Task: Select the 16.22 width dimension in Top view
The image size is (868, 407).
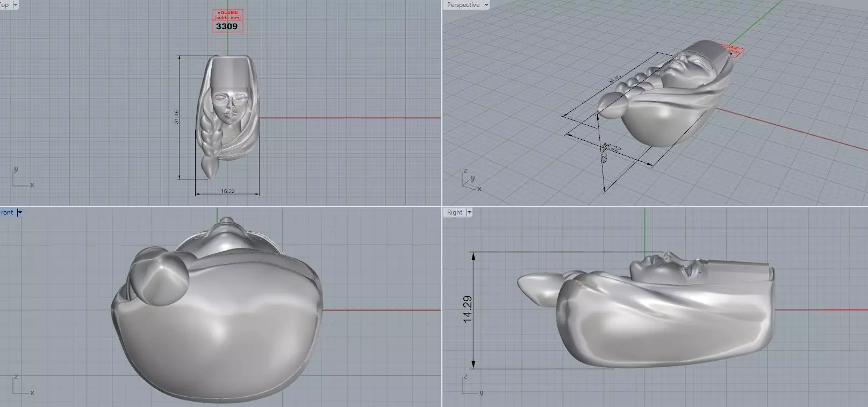Action: tap(227, 191)
